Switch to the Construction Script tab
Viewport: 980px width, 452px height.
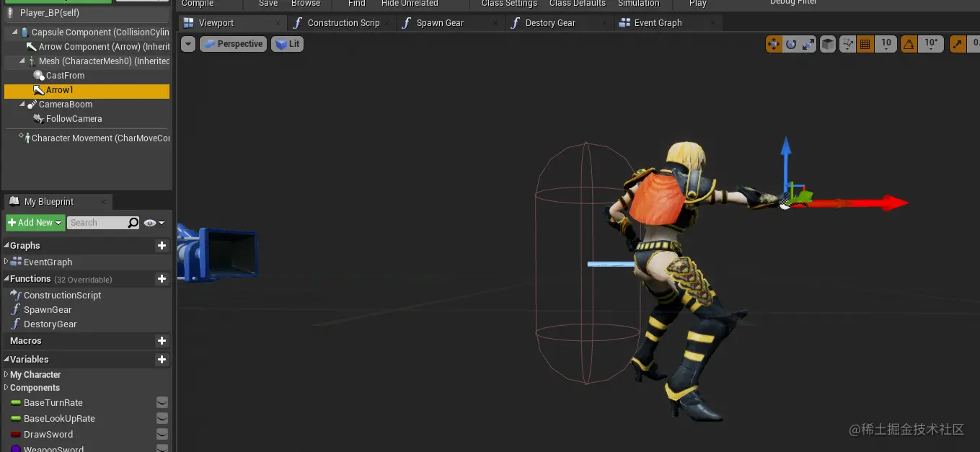pyautogui.click(x=343, y=23)
